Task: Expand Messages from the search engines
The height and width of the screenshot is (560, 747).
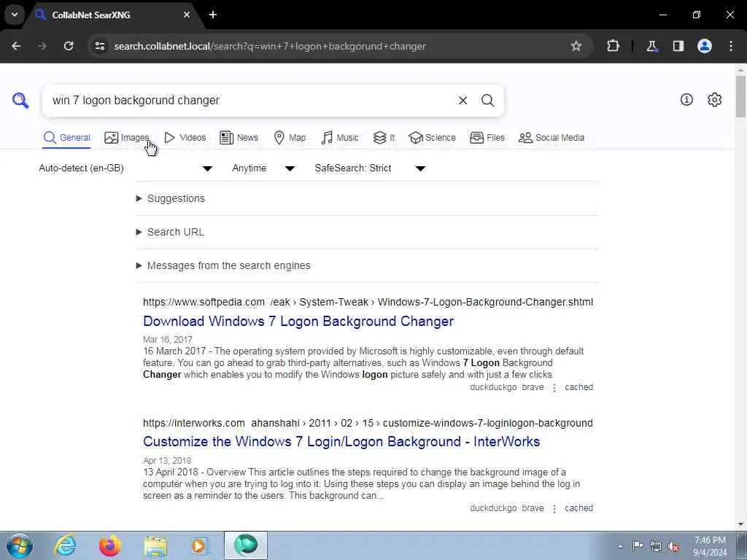Action: (223, 265)
